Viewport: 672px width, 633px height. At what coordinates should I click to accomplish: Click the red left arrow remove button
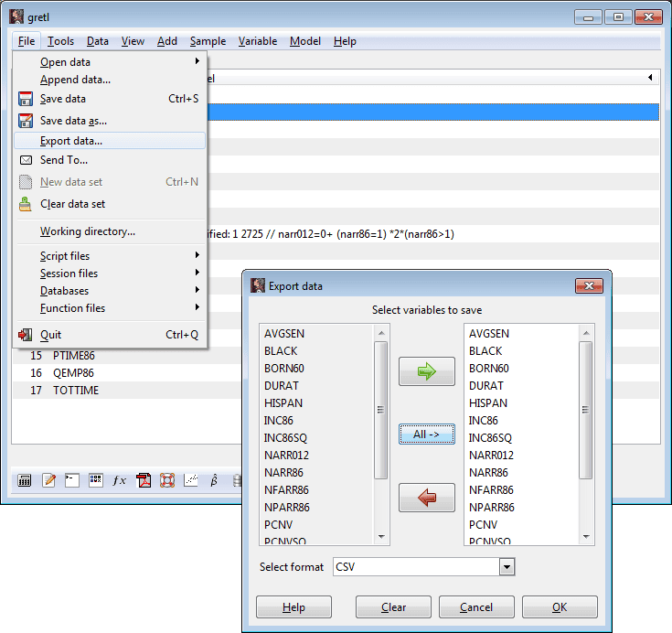coord(426,497)
